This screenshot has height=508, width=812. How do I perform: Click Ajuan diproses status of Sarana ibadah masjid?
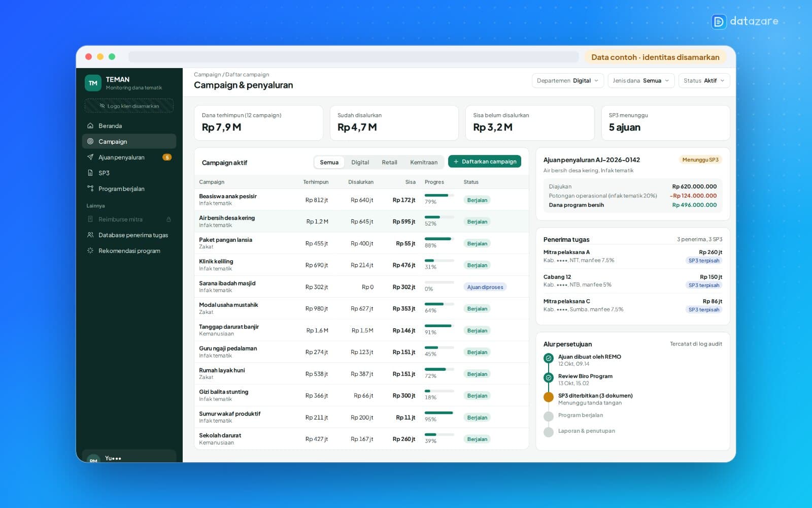[x=485, y=287]
